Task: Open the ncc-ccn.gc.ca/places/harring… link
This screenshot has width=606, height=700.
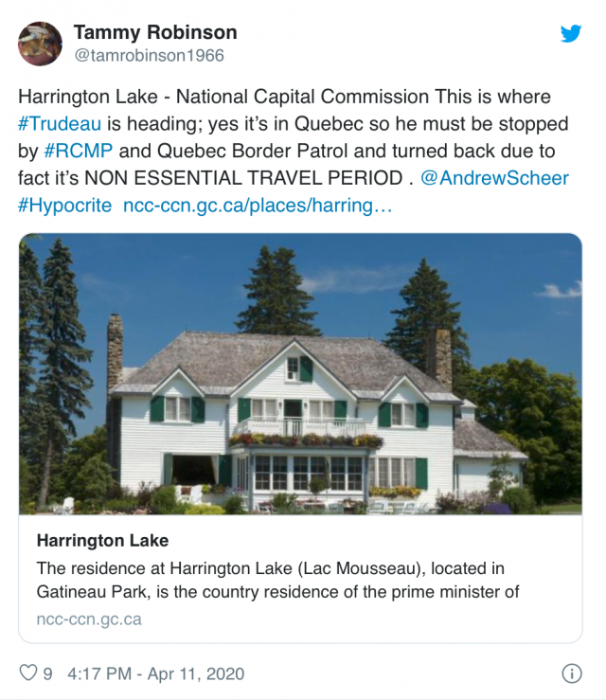Action: click(x=258, y=206)
